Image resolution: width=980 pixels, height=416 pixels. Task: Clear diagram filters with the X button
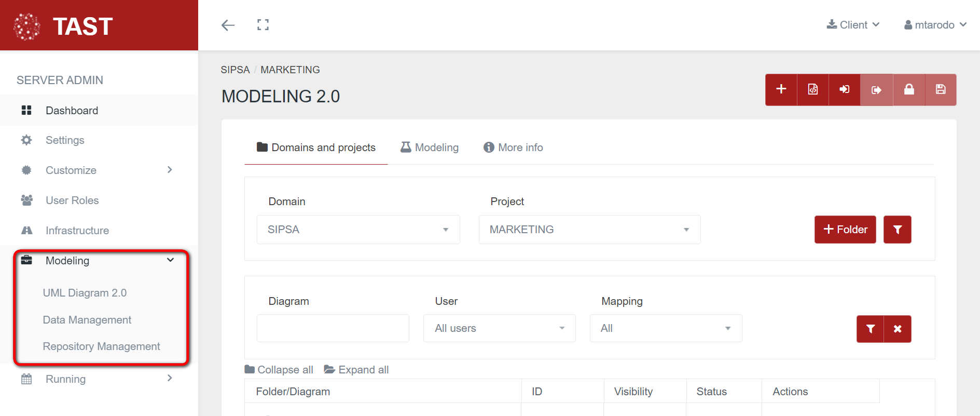tap(898, 329)
